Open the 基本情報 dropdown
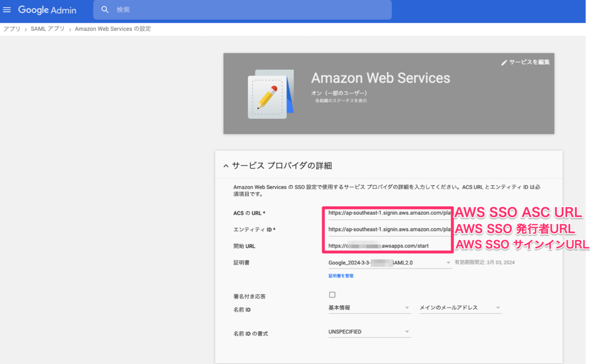Screen dimensions: 590x364 point(369,308)
